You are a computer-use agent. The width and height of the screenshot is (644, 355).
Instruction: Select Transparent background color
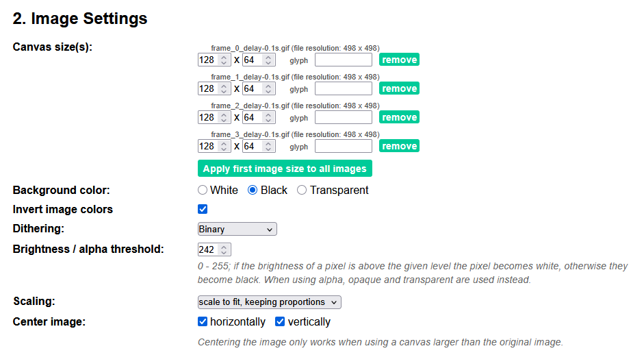(x=302, y=190)
